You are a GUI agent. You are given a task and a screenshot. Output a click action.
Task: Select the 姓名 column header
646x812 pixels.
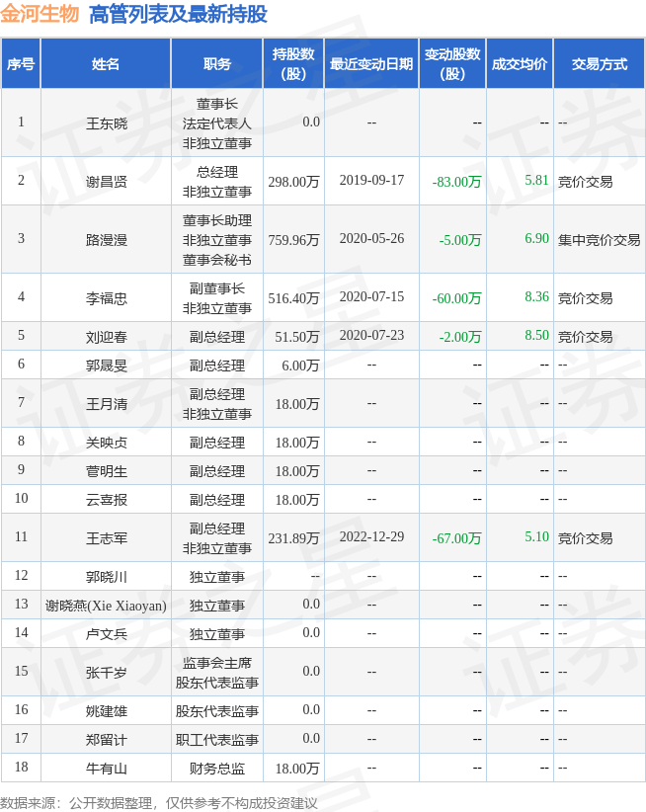coord(106,63)
